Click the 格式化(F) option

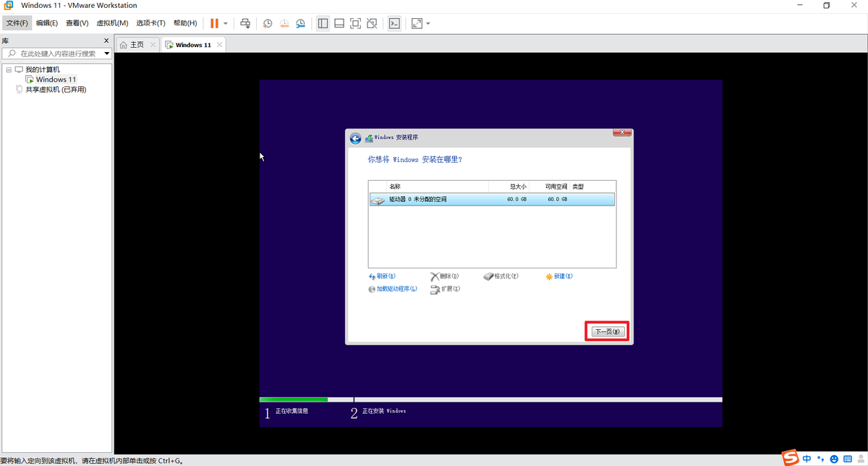(501, 276)
